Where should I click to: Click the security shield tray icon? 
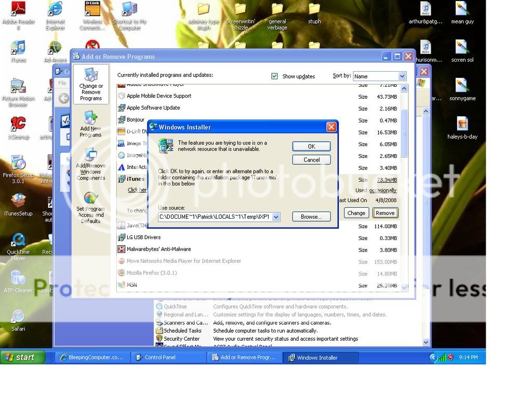[x=450, y=357]
